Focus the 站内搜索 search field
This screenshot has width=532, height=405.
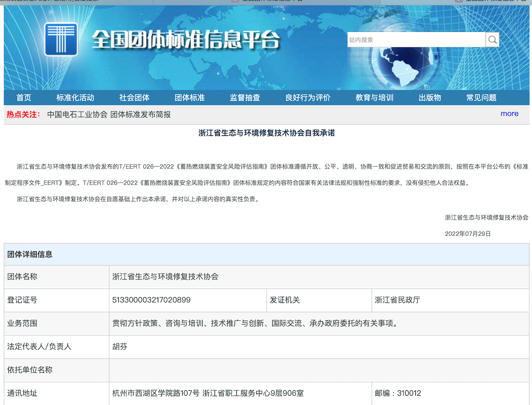(416, 39)
